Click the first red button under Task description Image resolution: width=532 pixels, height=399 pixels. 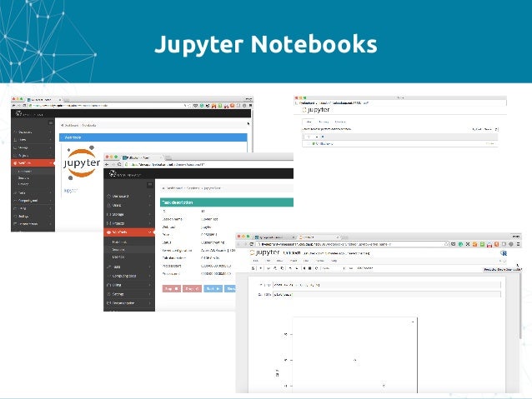coord(171,288)
